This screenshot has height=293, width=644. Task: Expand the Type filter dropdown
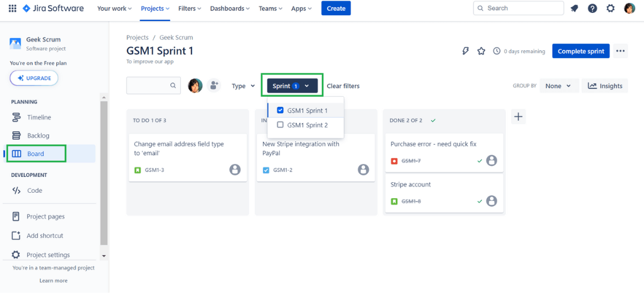[x=244, y=86]
